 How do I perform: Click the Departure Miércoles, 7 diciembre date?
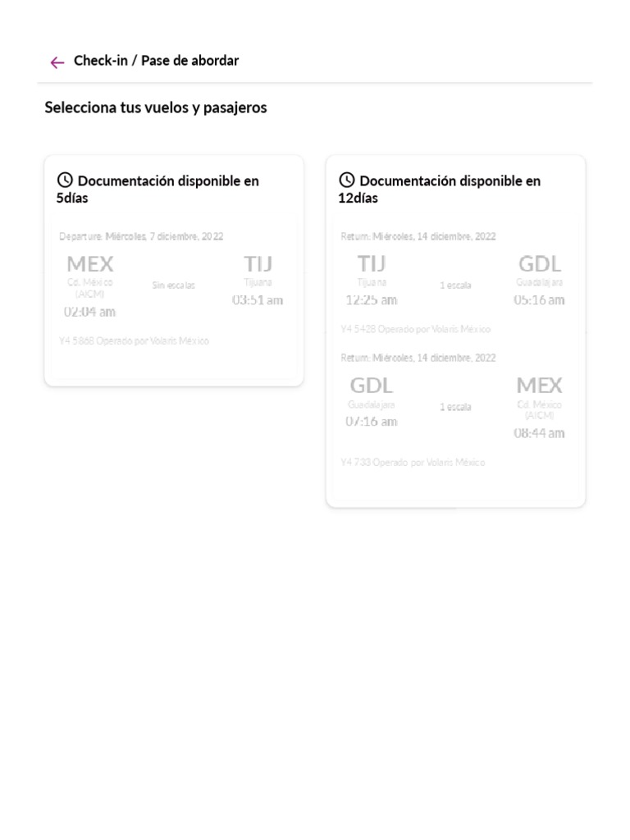tap(141, 236)
